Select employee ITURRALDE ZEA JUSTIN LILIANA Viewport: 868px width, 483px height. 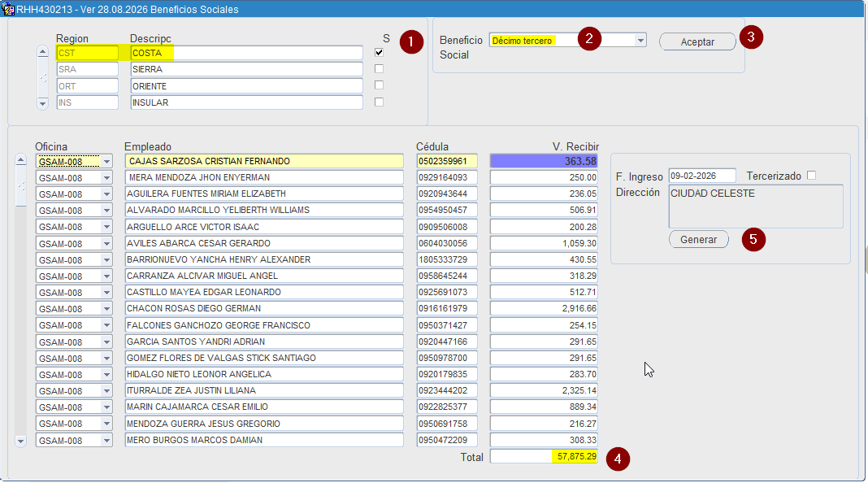pos(264,390)
